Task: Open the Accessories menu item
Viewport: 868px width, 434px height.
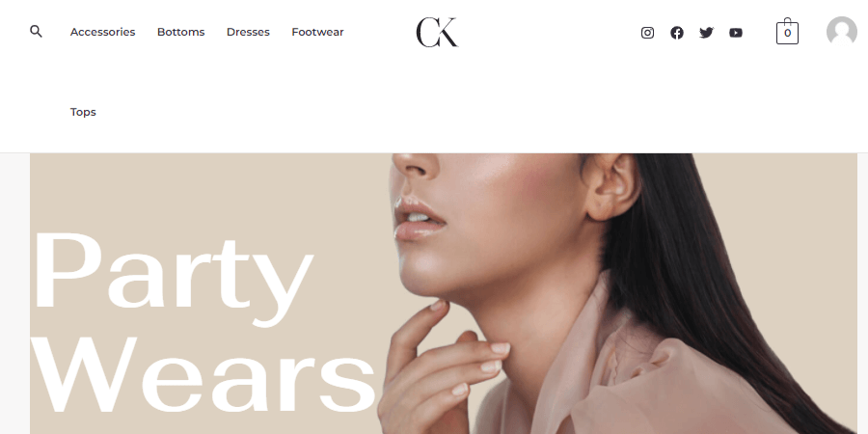Action: click(103, 32)
